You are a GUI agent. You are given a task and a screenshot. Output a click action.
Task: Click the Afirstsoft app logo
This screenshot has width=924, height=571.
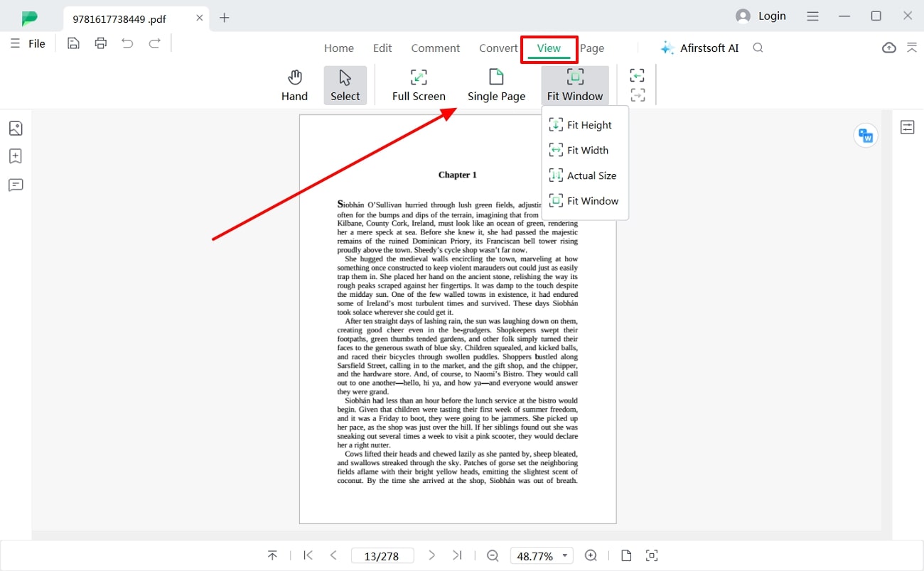(x=30, y=18)
